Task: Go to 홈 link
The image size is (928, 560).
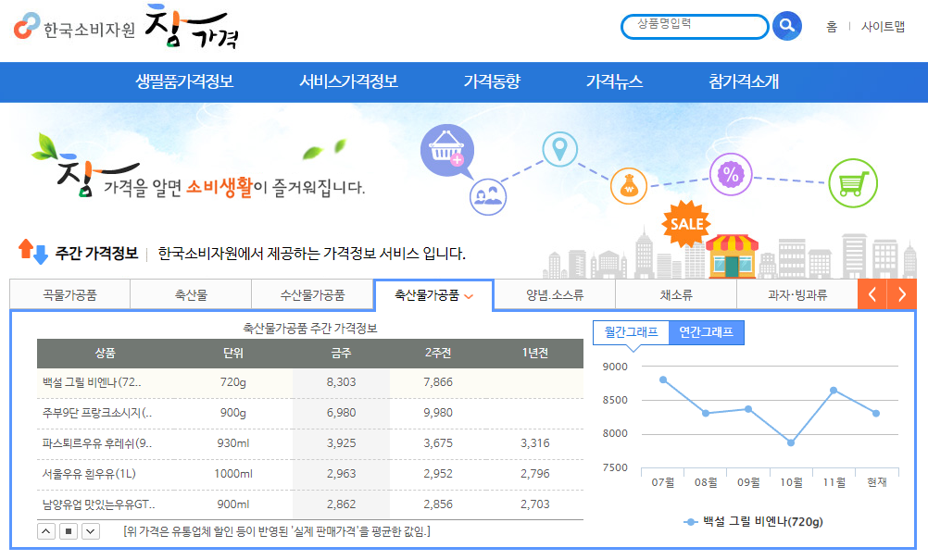Action: click(832, 27)
